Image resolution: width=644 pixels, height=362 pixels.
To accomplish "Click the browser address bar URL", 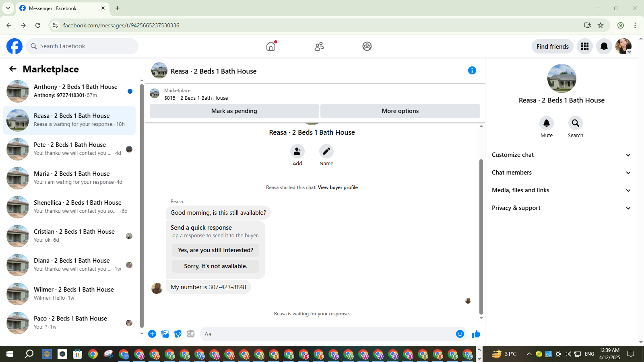I will tap(121, 25).
